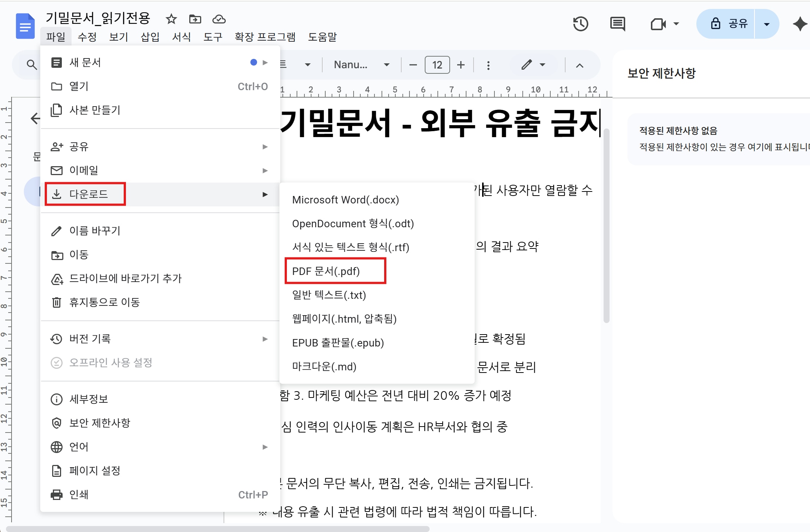Select 인쇄 print menu item
Image resolution: width=810 pixels, height=532 pixels.
160,495
